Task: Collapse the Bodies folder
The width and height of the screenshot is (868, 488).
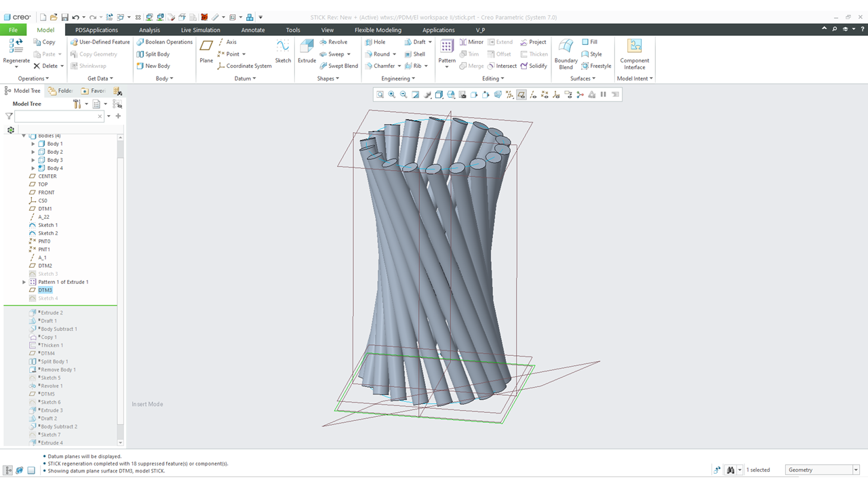Action: pyautogui.click(x=24, y=136)
